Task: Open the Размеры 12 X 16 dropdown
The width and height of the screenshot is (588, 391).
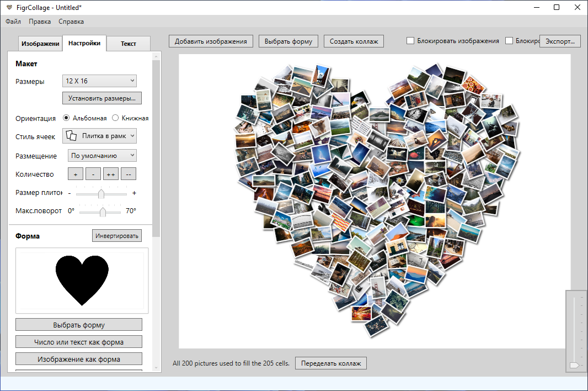Action: [x=99, y=81]
